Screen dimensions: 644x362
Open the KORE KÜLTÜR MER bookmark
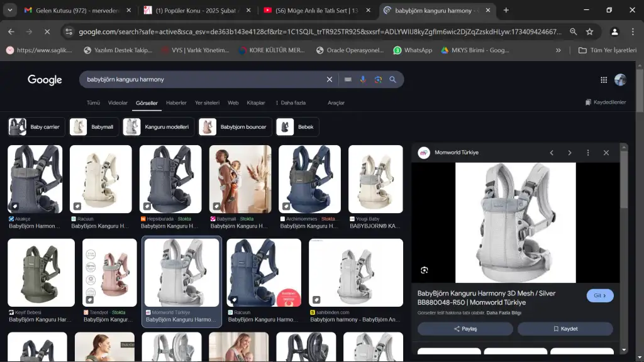pos(272,50)
